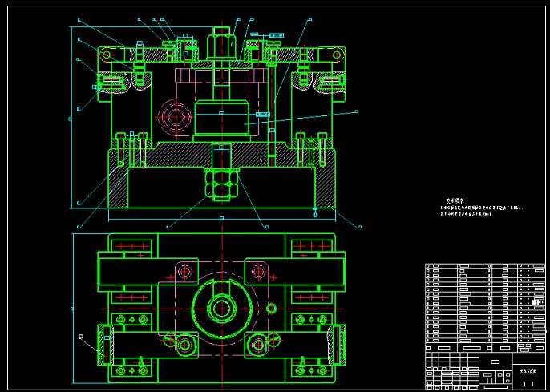The image size is (550, 392).
Task: Select the drawing name cell in the title block
Action: [528, 371]
